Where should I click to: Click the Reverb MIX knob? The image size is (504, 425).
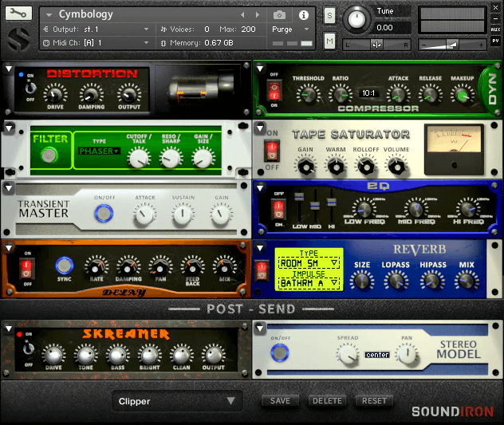pyautogui.click(x=467, y=281)
